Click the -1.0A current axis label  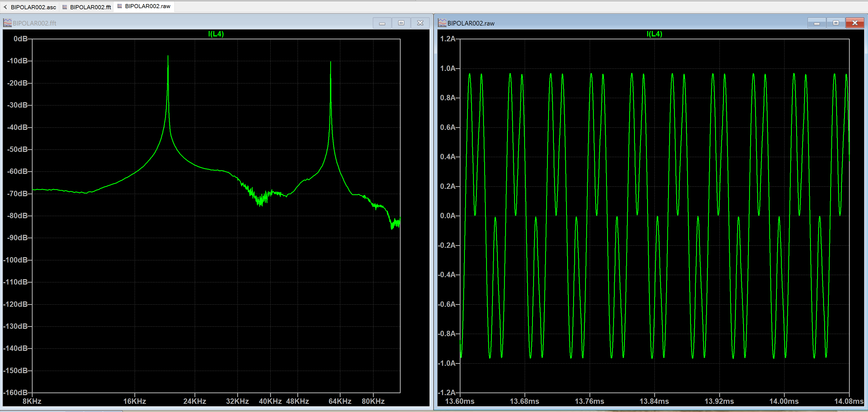446,363
